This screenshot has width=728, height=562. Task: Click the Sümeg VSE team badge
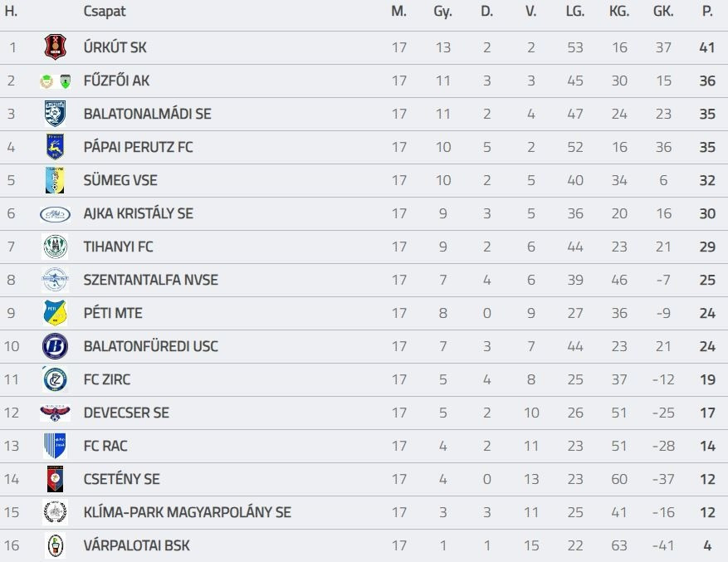pyautogui.click(x=55, y=180)
